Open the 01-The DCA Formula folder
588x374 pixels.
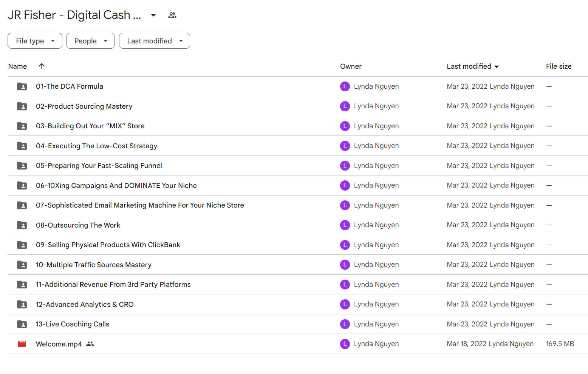coord(70,86)
